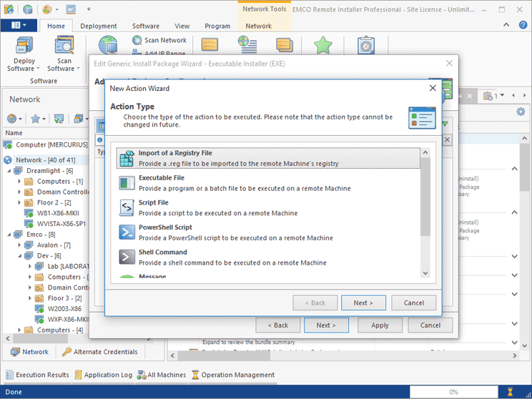Screen dimensions: 532x399
Task: Open the Deployment ribbon tab
Action: pos(98,26)
